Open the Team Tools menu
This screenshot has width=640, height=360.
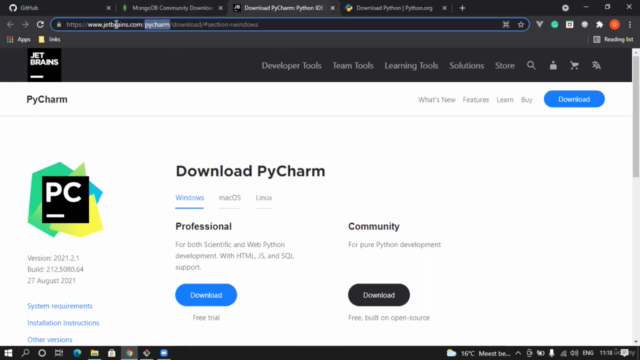[353, 65]
